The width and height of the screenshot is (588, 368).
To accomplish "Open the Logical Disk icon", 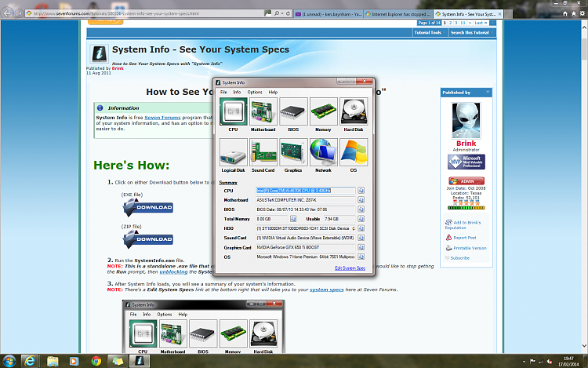I will coord(234,152).
